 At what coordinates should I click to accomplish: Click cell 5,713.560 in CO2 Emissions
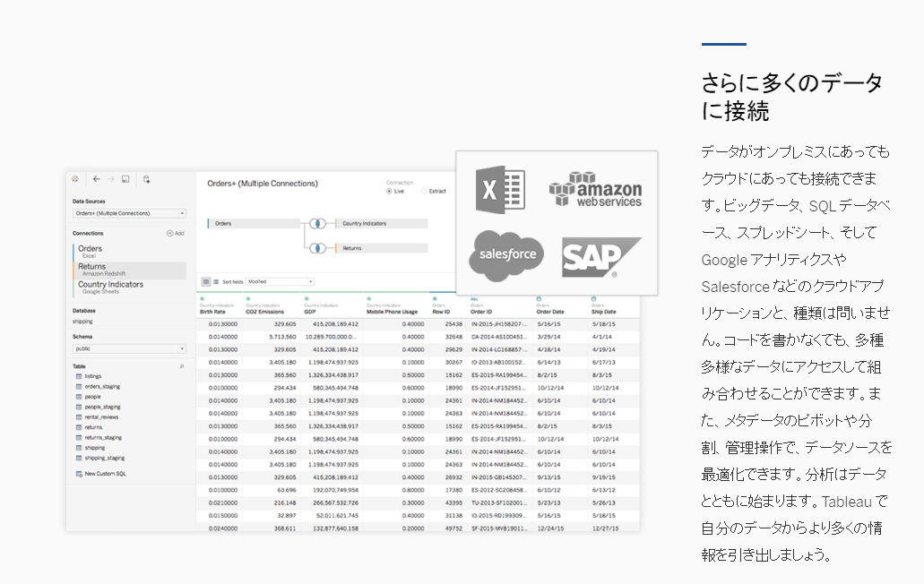tap(282, 337)
